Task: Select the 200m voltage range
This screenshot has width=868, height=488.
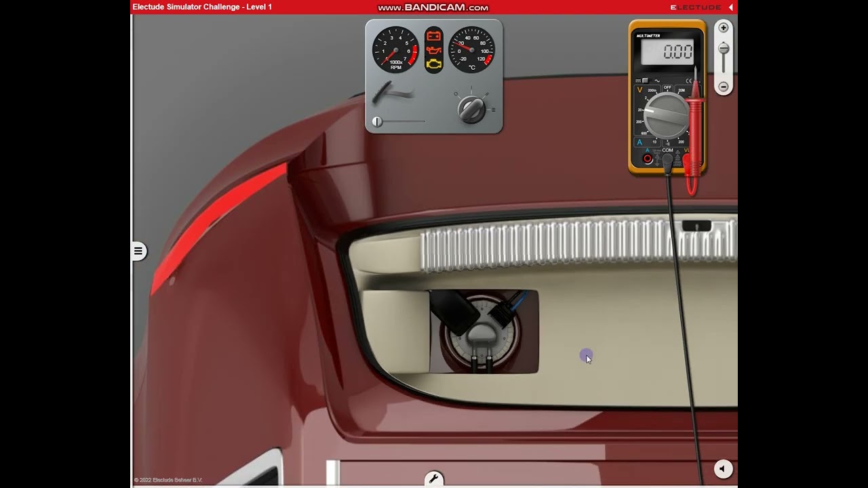Action: 652,90
